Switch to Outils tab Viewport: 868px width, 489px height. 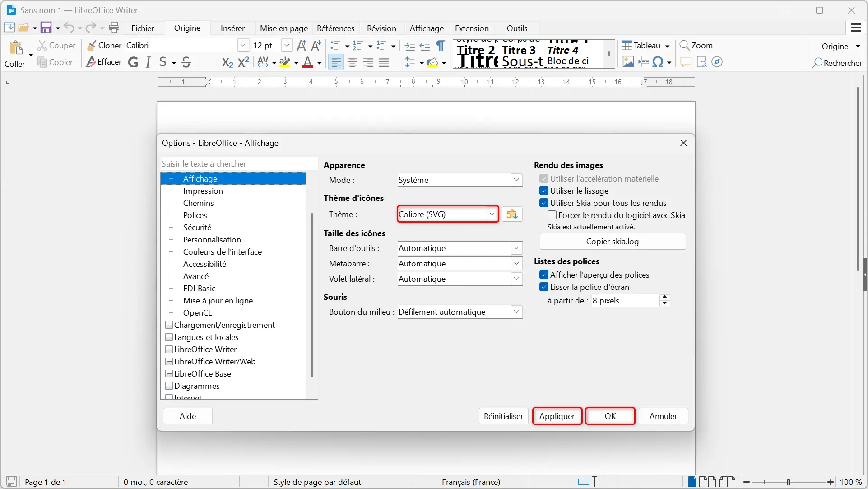517,28
